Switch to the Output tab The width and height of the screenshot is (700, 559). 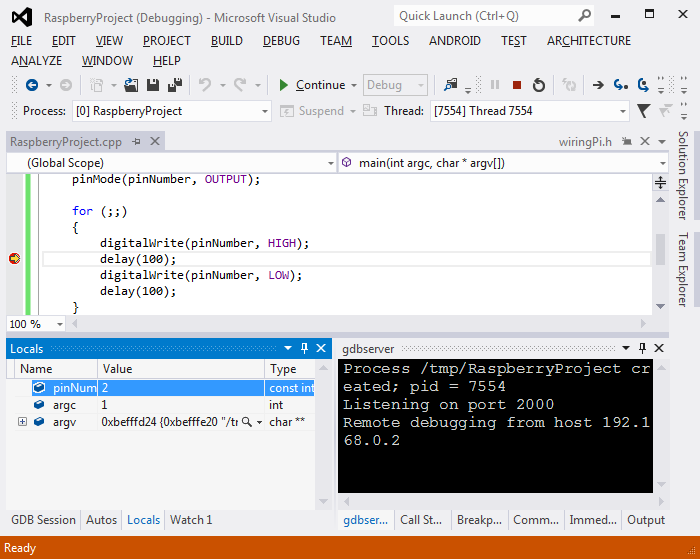click(x=646, y=520)
